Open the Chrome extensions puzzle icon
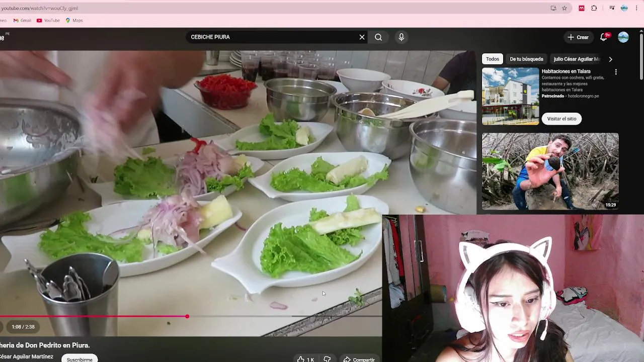644x362 pixels. (594, 8)
